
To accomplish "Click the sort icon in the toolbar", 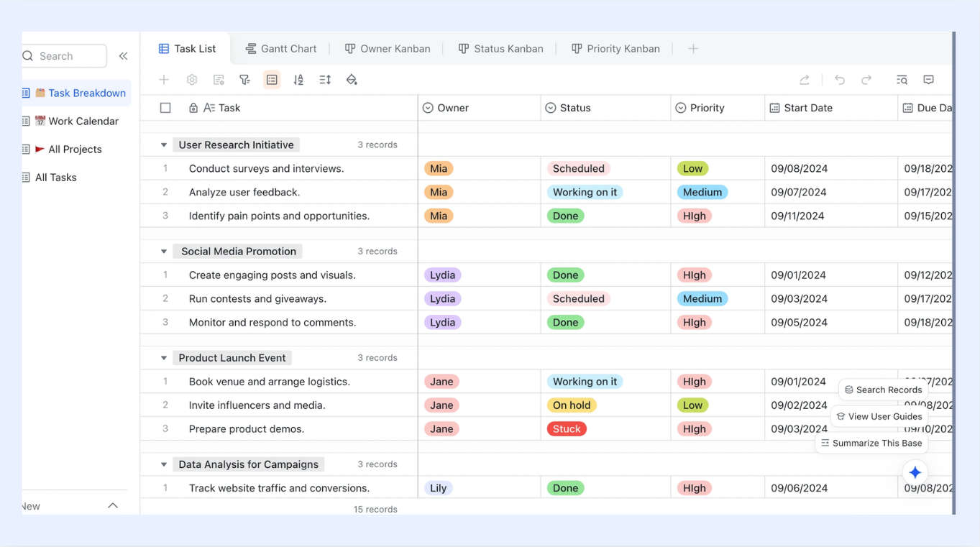I will point(298,80).
